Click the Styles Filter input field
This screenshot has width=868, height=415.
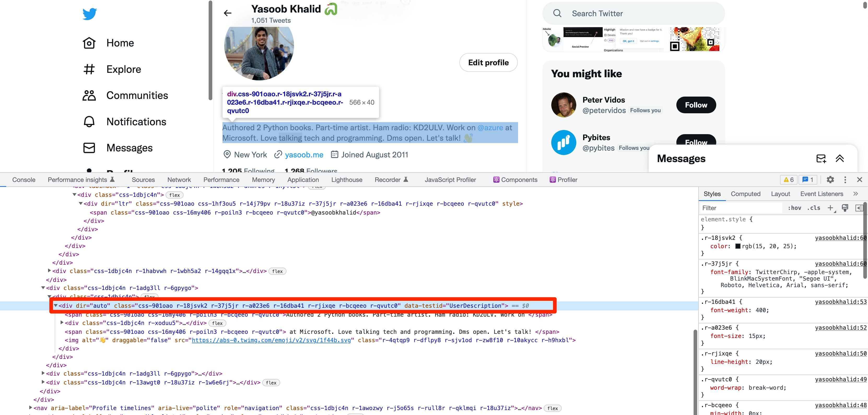coord(741,208)
